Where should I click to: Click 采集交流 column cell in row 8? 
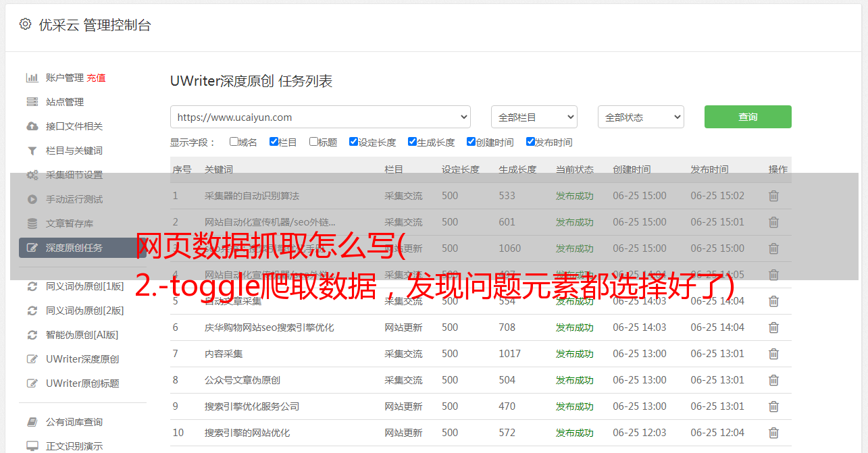point(404,380)
